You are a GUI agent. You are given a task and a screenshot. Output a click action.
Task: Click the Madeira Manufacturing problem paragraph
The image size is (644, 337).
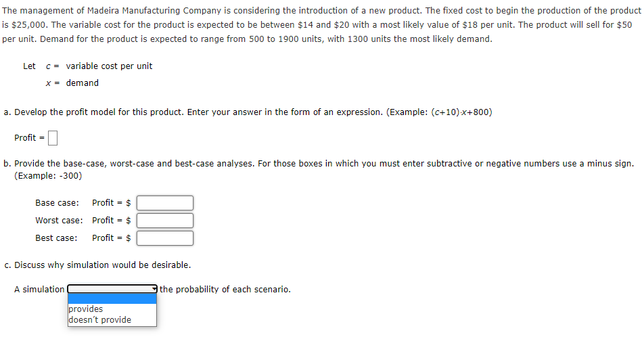click(x=321, y=24)
